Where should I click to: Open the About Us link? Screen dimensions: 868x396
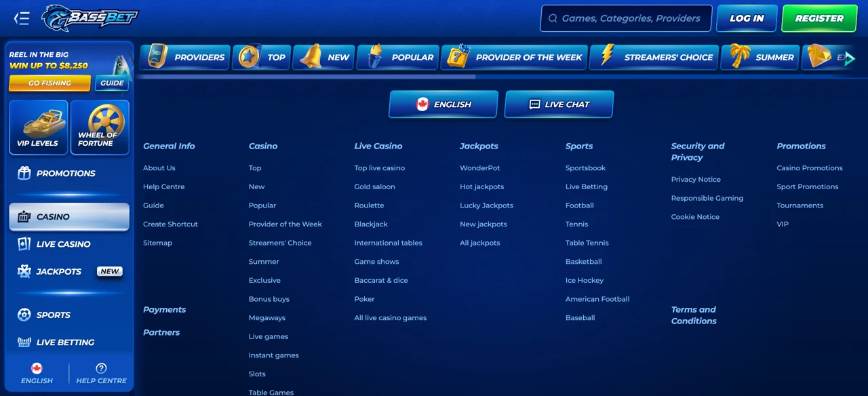pyautogui.click(x=159, y=168)
